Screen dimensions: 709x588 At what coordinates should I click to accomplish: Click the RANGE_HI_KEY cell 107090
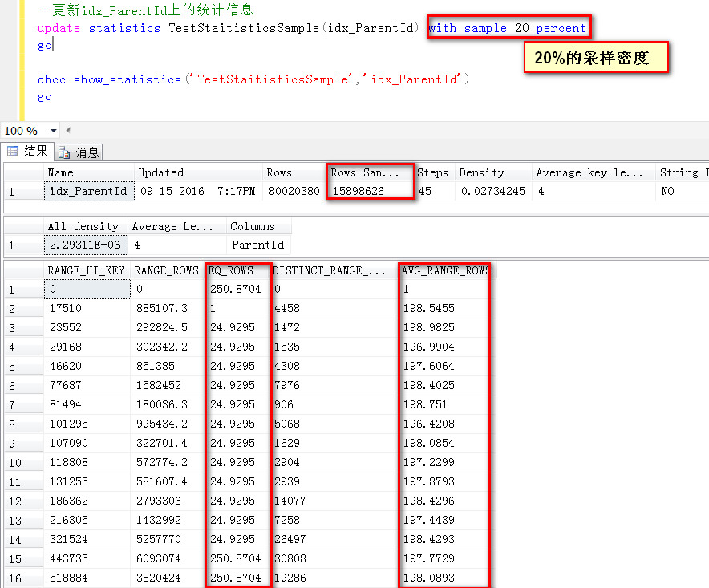pos(87,443)
